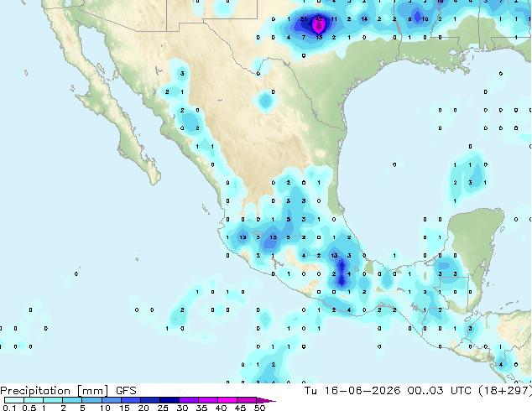Image resolution: width=532 pixels, height=411 pixels.
Task: Click the legend tick label "0.1"
Action: pos(9,408)
